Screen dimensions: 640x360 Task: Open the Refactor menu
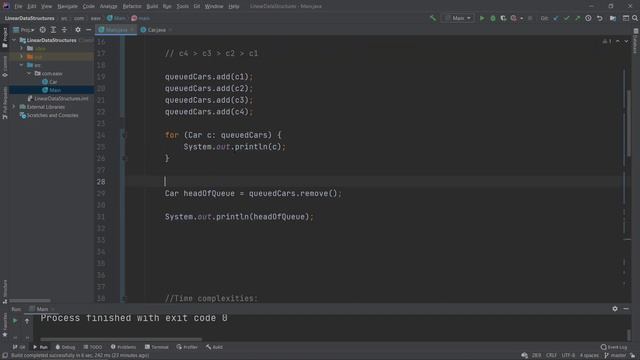click(x=132, y=7)
